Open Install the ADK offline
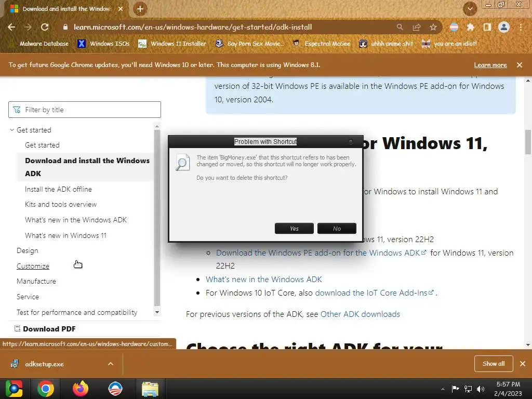 pos(58,189)
